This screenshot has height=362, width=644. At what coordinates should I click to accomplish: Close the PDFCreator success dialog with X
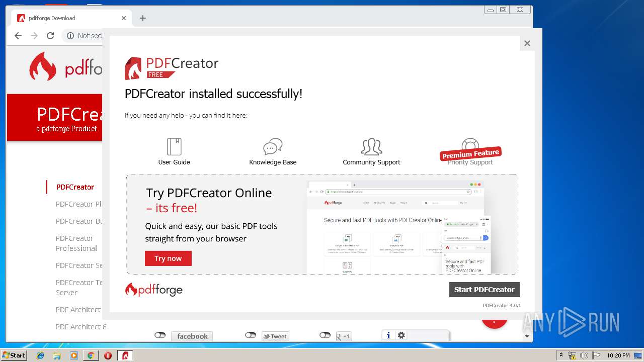coord(527,43)
